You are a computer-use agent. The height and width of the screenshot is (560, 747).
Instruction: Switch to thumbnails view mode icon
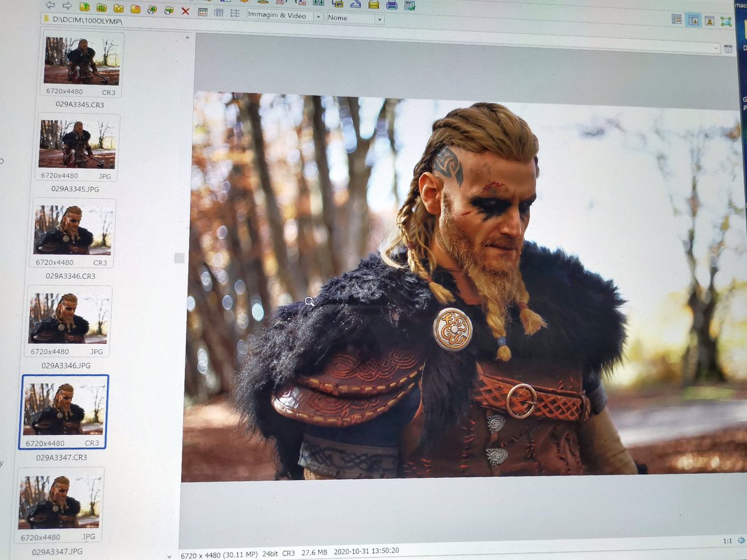(x=202, y=12)
